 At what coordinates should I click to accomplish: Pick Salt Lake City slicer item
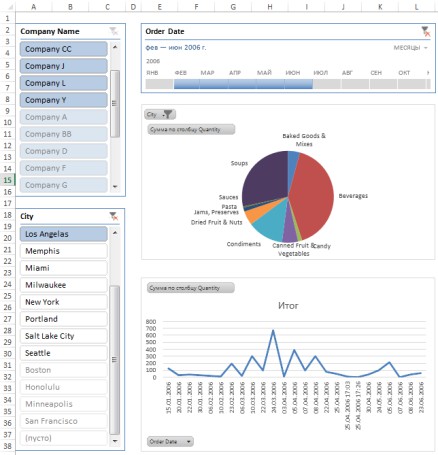click(64, 336)
